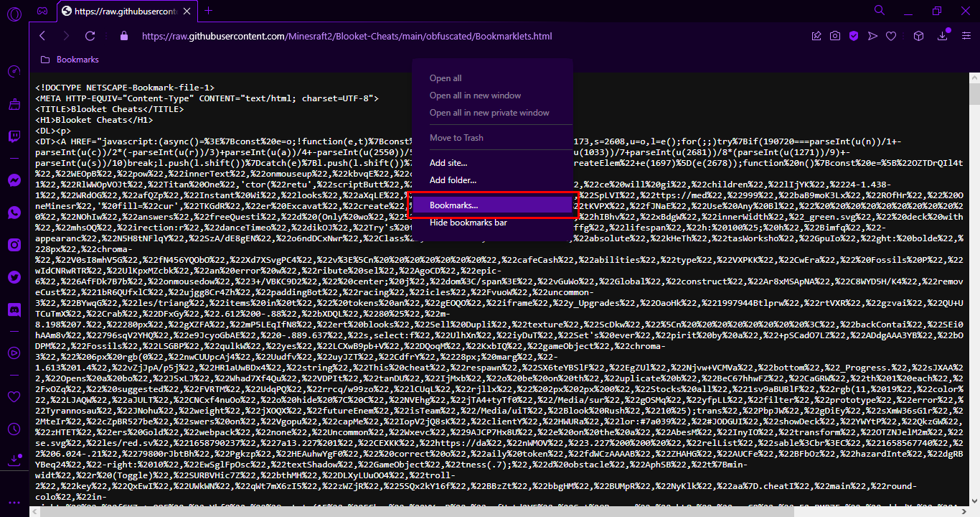The width and height of the screenshot is (980, 517).
Task: Click the META HTTP-EQUIV Content-Type line
Action: (x=207, y=98)
